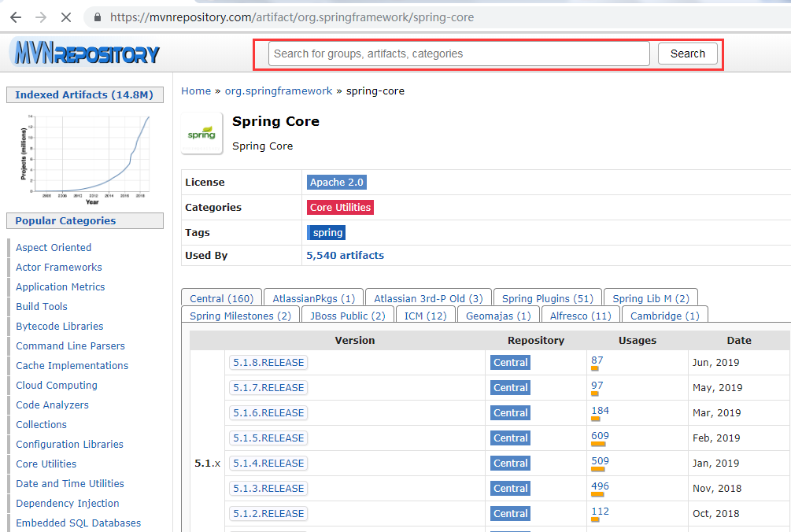Click the Spring logo thumbnail
The height and width of the screenshot is (532, 791).
[x=201, y=133]
